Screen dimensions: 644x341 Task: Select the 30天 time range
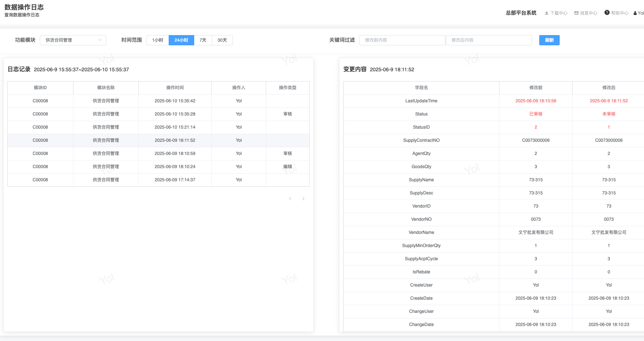pos(222,40)
